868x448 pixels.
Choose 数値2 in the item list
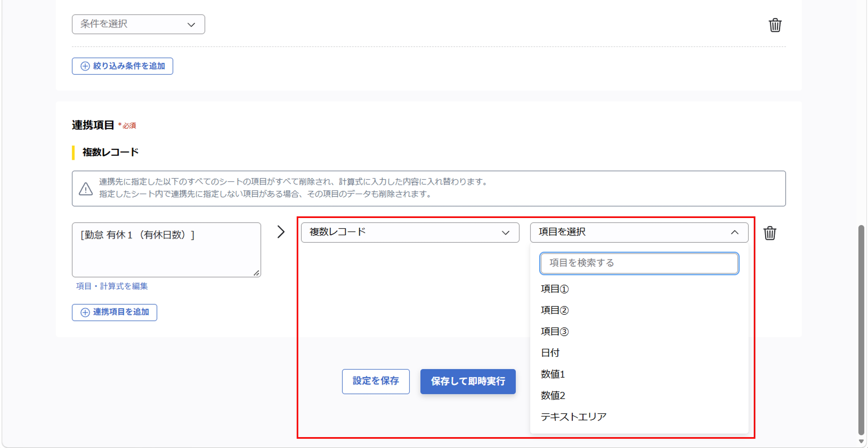click(553, 395)
